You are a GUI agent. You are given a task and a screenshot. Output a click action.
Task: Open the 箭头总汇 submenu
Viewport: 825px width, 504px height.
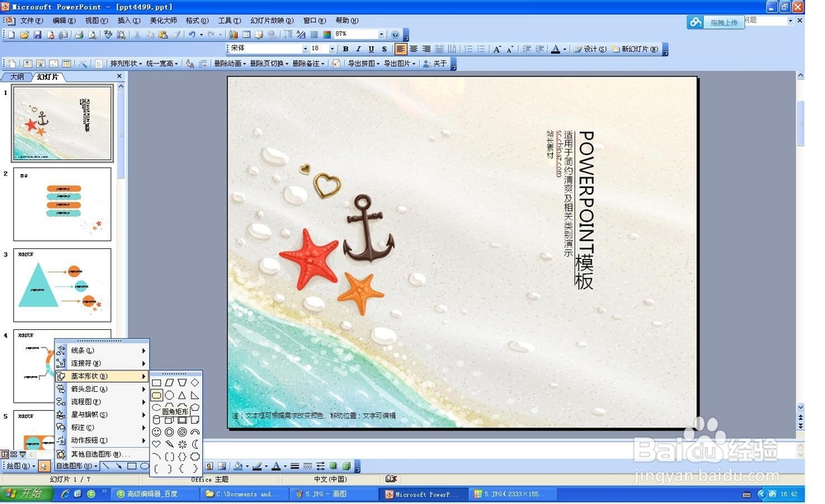[x=102, y=389]
